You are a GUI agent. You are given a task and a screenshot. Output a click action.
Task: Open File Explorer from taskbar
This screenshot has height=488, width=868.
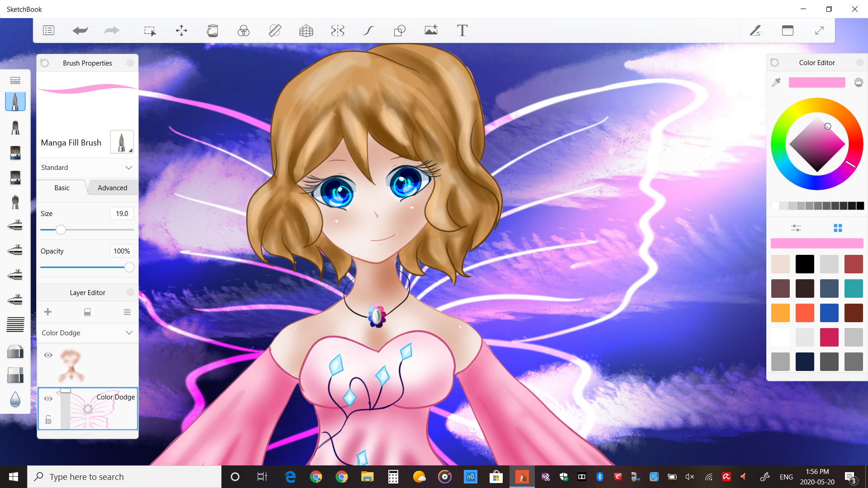pos(367,477)
